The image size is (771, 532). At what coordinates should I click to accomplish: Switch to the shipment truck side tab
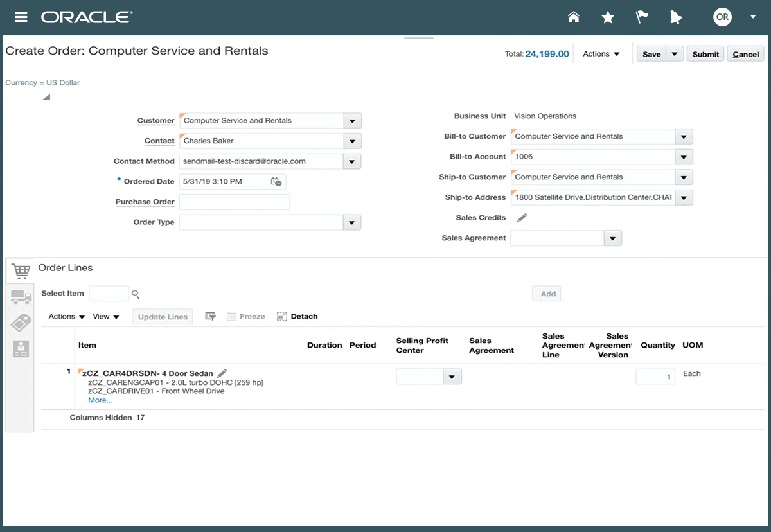coord(21,297)
